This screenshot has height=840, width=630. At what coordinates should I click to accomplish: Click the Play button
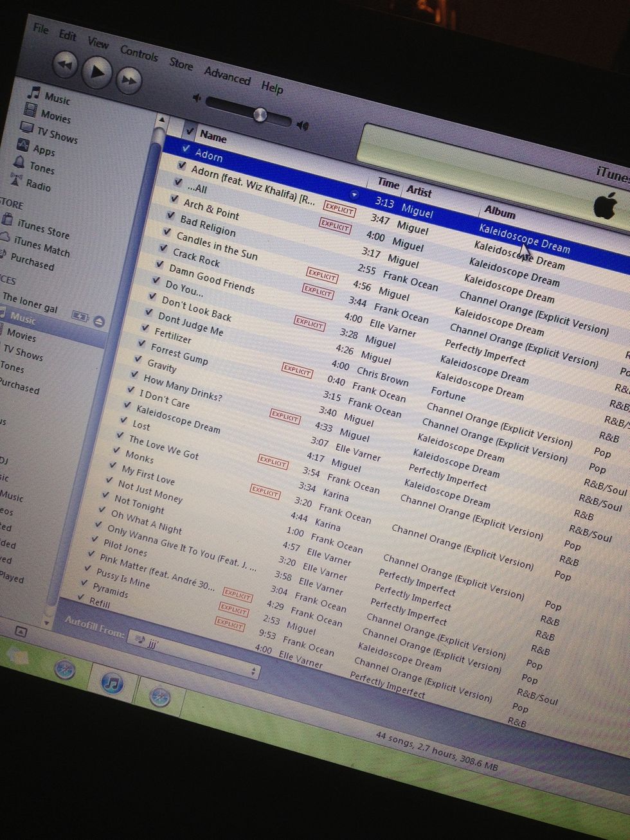click(97, 72)
